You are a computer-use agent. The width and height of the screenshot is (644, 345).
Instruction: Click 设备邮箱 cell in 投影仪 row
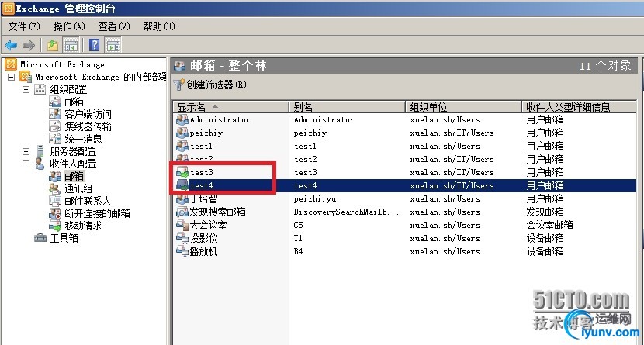[545, 238]
